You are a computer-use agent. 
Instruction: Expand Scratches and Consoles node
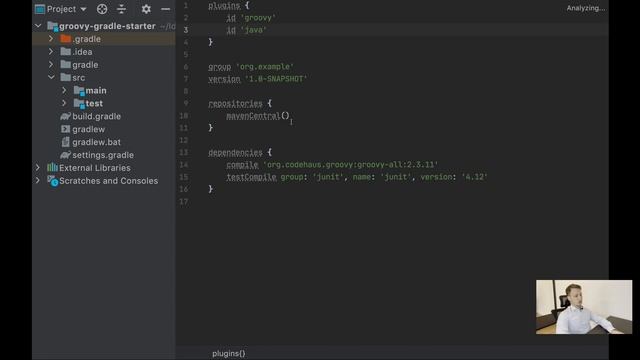coord(38,180)
